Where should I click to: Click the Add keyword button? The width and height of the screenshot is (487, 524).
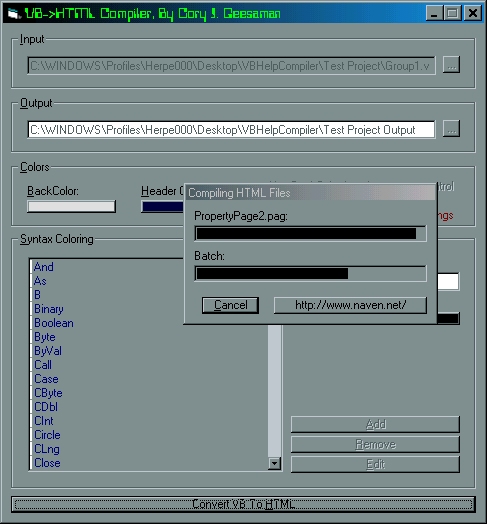375,424
